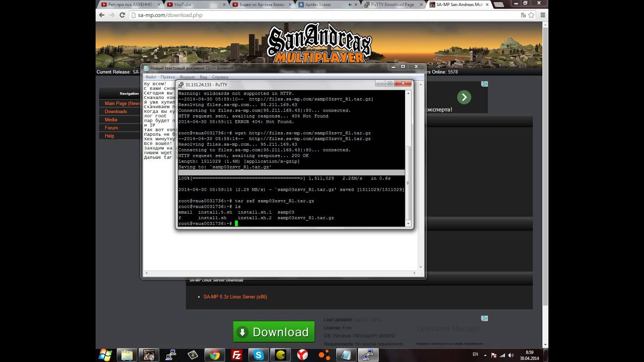This screenshot has width=644, height=362.
Task: Click the first PuTTY network taskbar icon
Action: tap(171, 355)
